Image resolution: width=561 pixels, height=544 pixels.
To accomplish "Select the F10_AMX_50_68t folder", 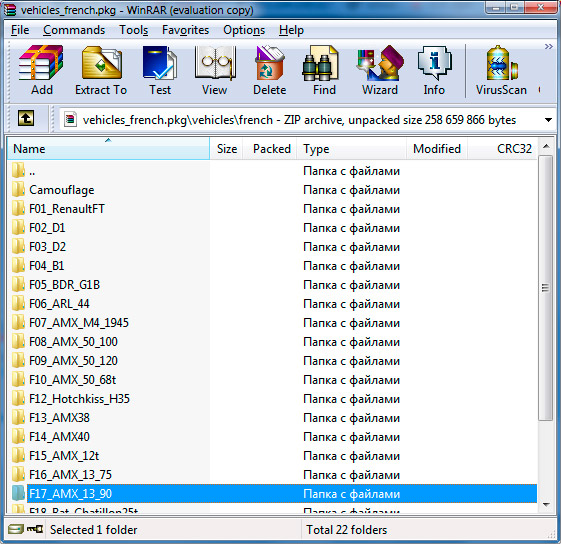I will pos(272,380).
